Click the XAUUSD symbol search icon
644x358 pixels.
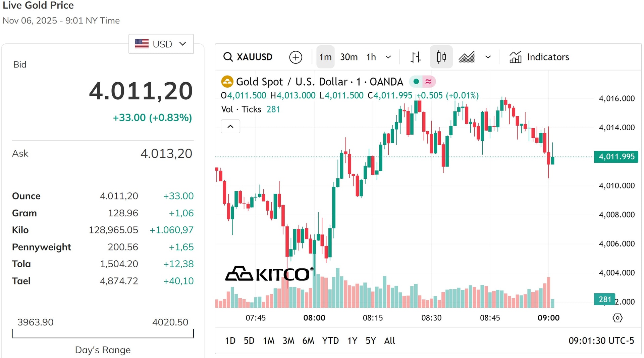[228, 57]
